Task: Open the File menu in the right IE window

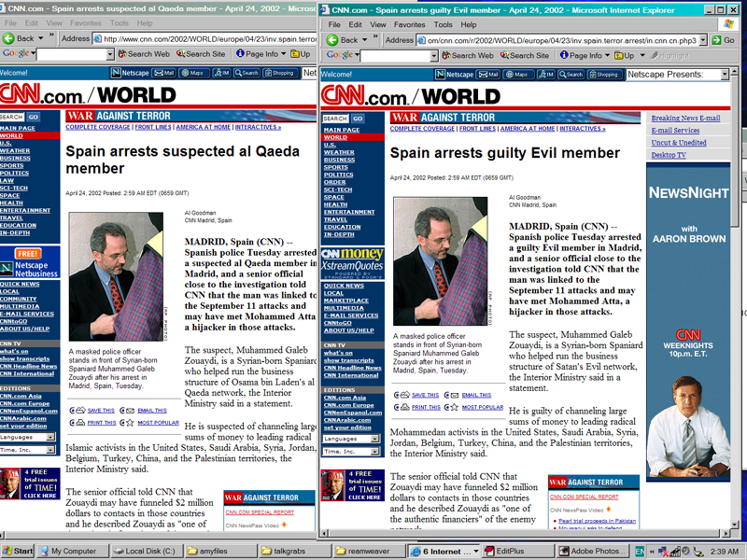Action: 334,24
